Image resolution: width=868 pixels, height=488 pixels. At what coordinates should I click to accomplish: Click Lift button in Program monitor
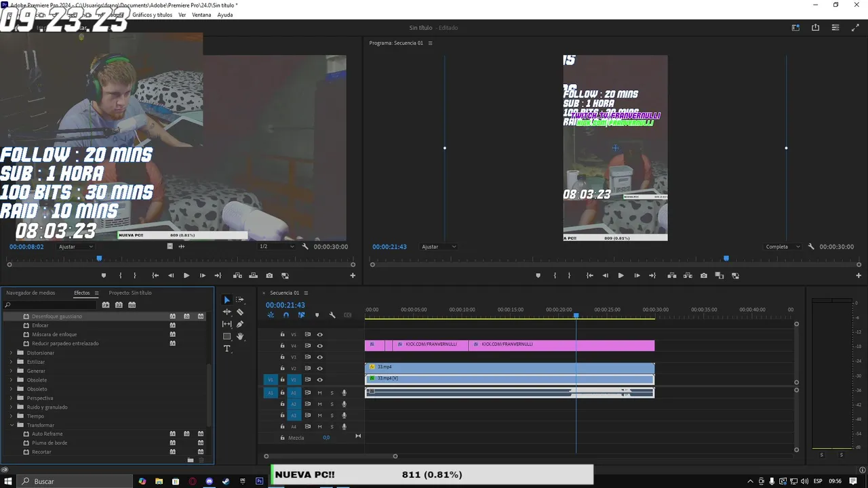(x=671, y=276)
